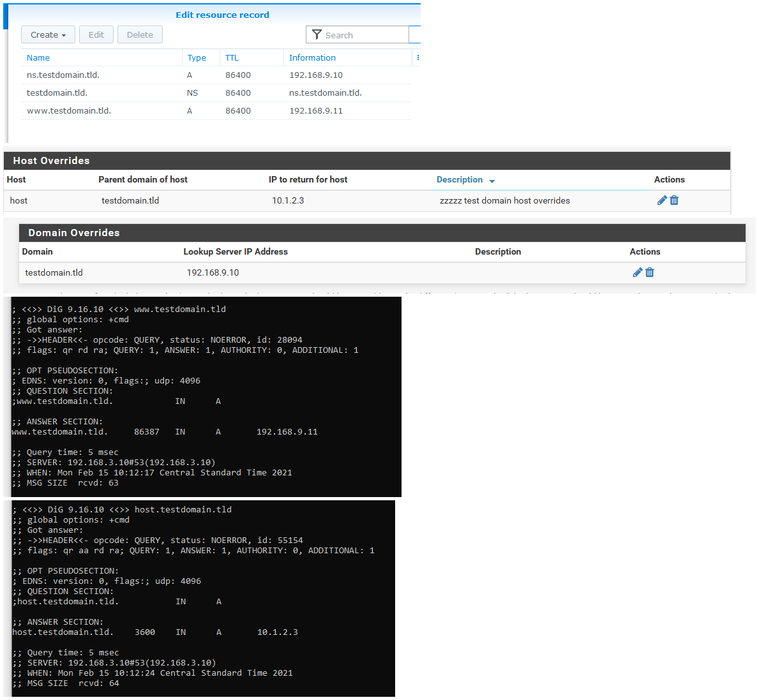Click the 192.168.9.10 information cell
This screenshot has height=700, width=759.
(315, 75)
